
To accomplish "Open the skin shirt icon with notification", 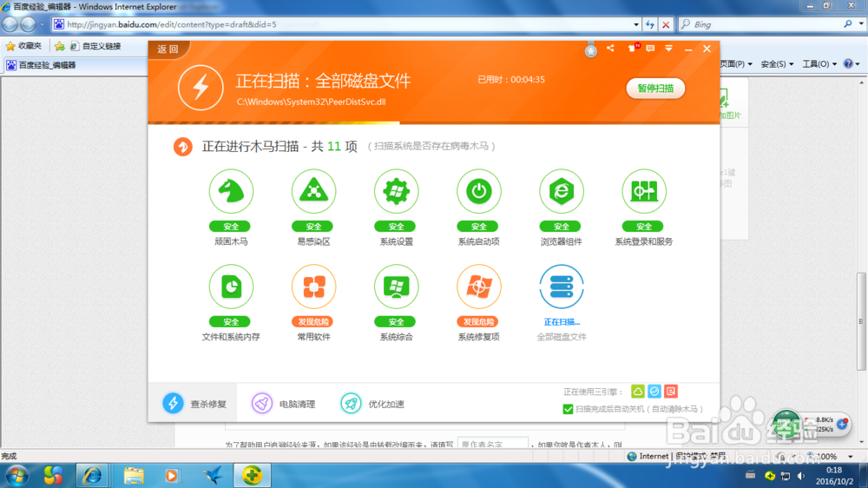I will point(633,48).
